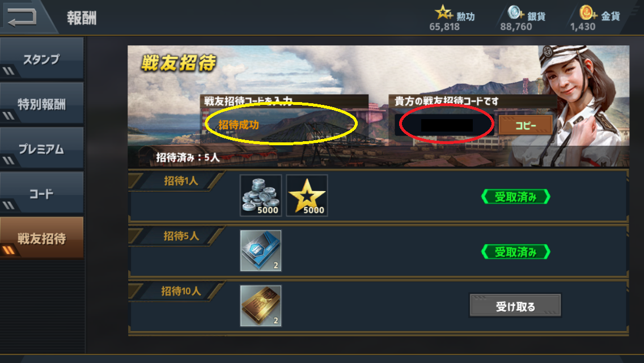Click the invite code entry field showing 招待成功

[284, 125]
